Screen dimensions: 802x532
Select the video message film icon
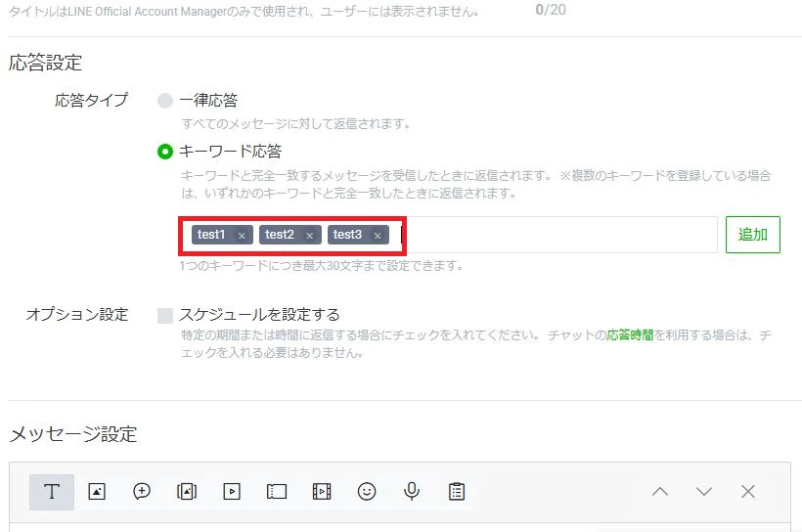(x=322, y=492)
